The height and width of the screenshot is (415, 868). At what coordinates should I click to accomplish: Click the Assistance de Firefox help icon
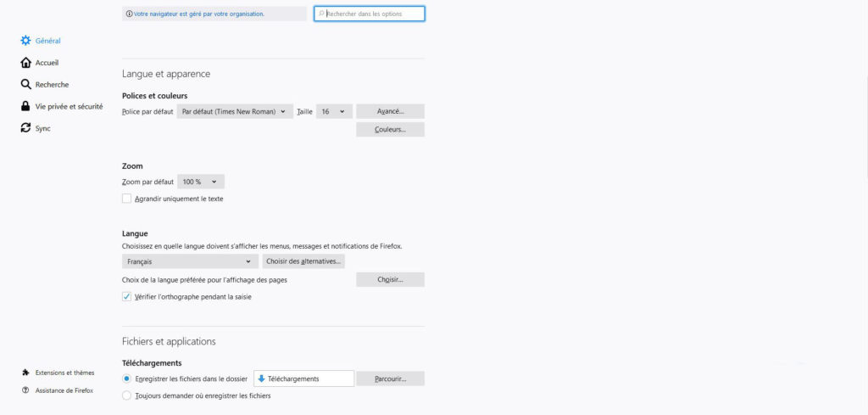[25, 390]
